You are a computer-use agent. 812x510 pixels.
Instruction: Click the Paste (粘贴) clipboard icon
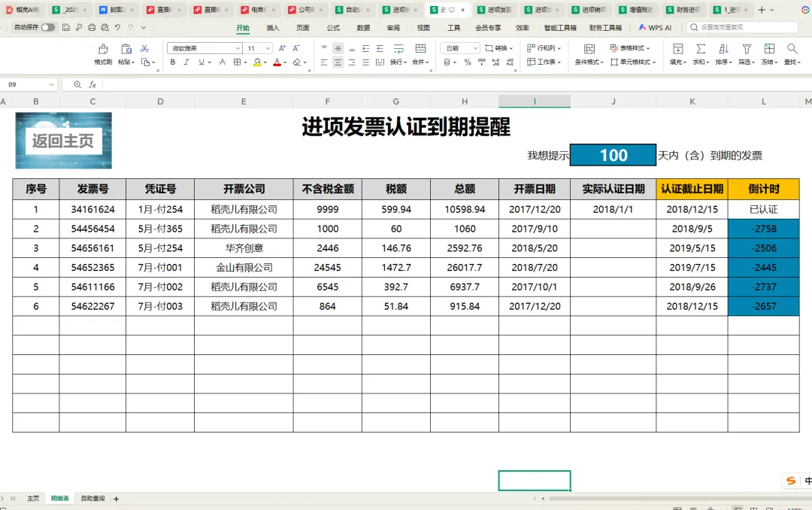tap(126, 49)
